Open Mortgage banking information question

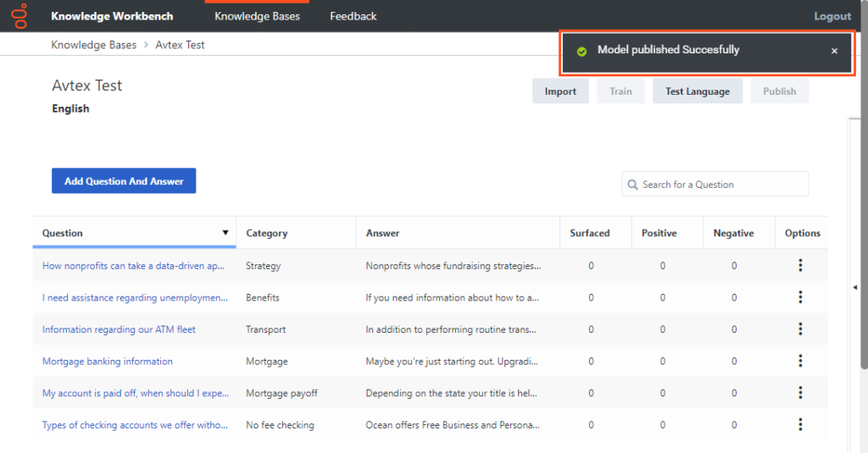tap(108, 362)
